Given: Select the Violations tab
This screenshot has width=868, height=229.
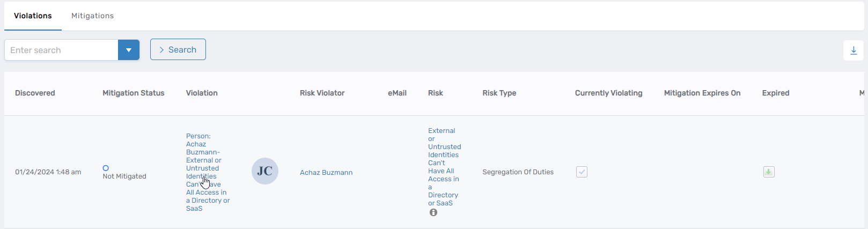Looking at the screenshot, I should point(33,16).
